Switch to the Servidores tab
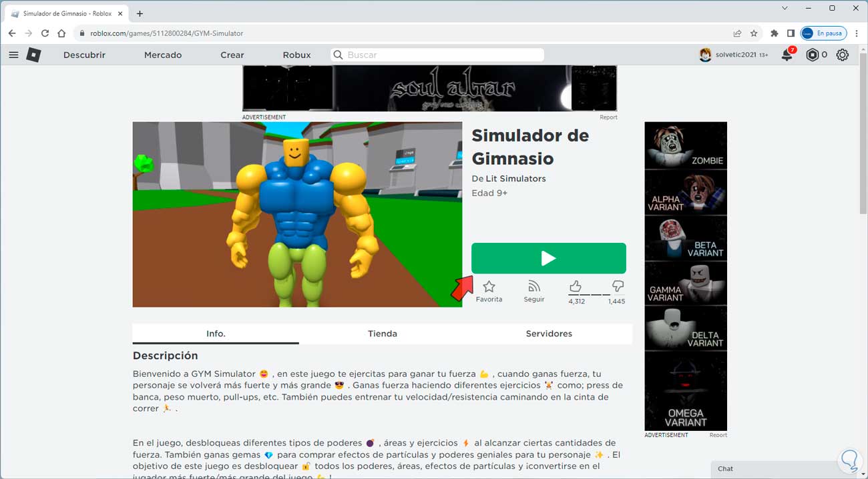 pyautogui.click(x=549, y=334)
